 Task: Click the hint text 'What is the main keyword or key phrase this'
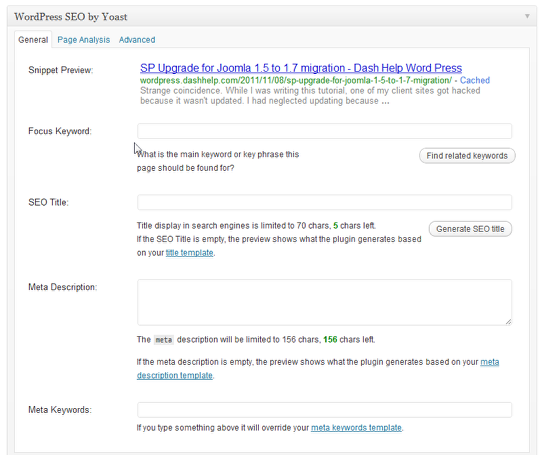(x=218, y=154)
